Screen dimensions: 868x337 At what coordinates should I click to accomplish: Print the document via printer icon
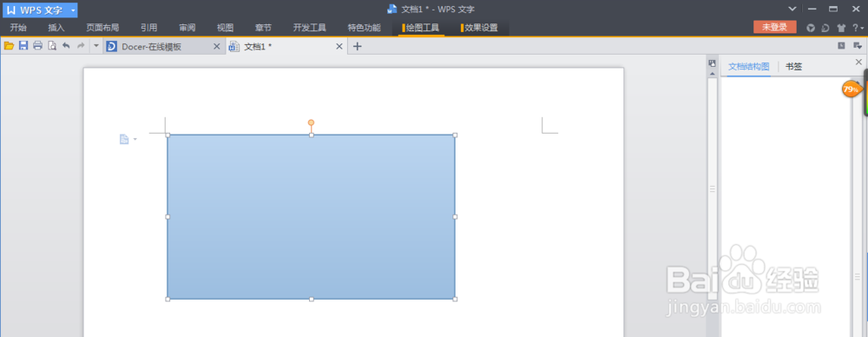pyautogui.click(x=37, y=46)
